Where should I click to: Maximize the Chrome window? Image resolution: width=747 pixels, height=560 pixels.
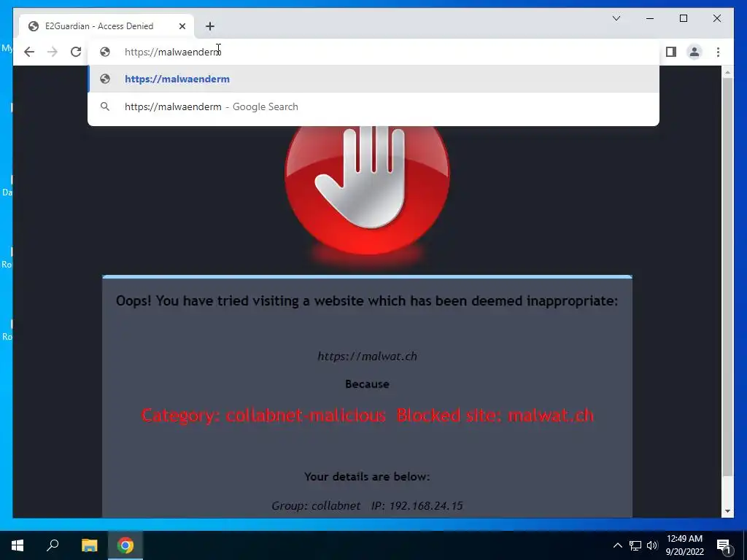(x=683, y=18)
